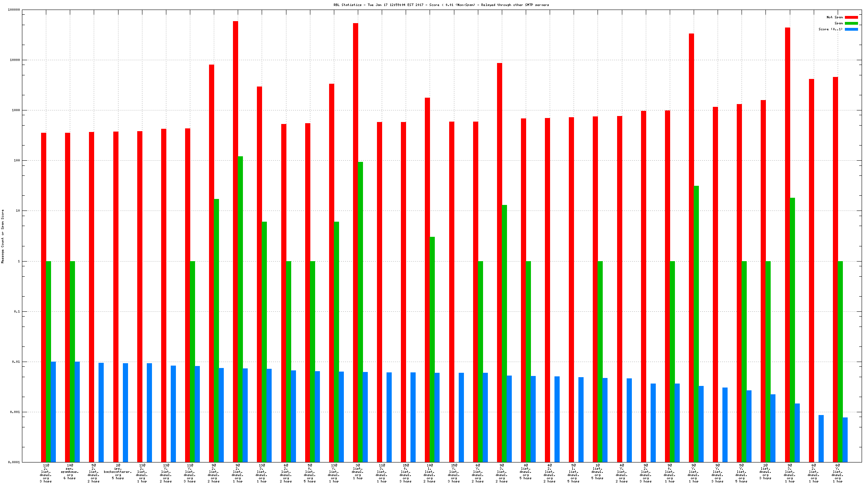The image size is (868, 488).
Task: Select the '0@ list.dnswl.org 5 hops' axis label
Action: click(526, 471)
